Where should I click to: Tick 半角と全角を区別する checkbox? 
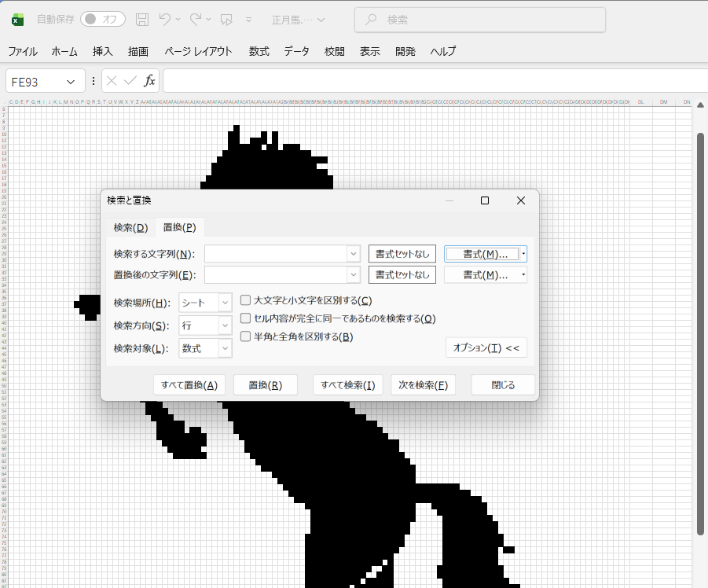point(246,336)
